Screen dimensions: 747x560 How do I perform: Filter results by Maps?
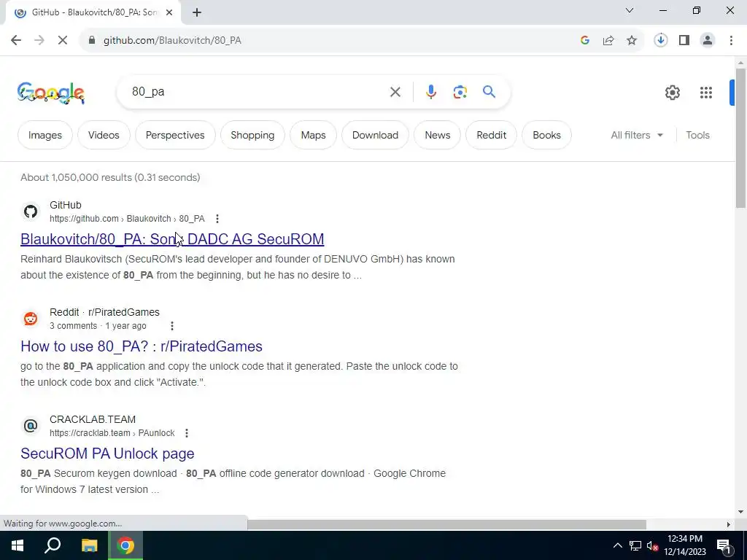(313, 135)
